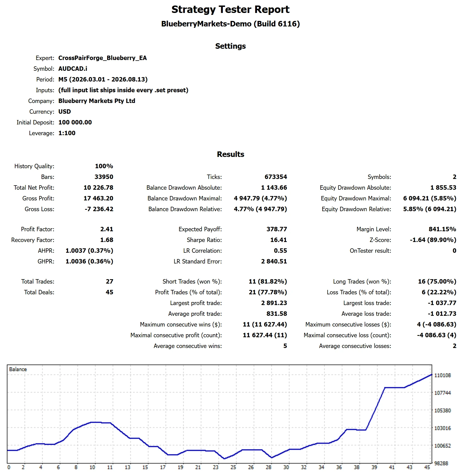
Task: Select the history quality value "100%"
Action: click(104, 166)
